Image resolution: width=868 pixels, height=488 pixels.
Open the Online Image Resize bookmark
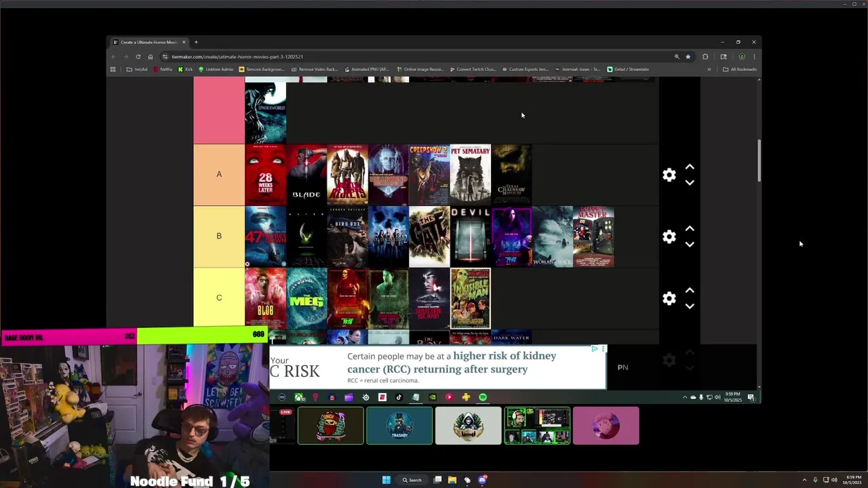pyautogui.click(x=419, y=69)
